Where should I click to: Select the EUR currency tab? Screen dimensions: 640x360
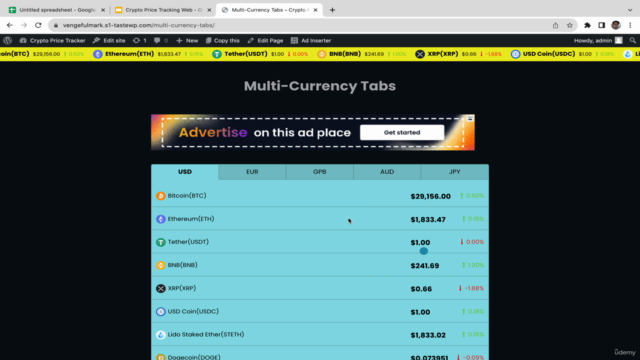252,172
